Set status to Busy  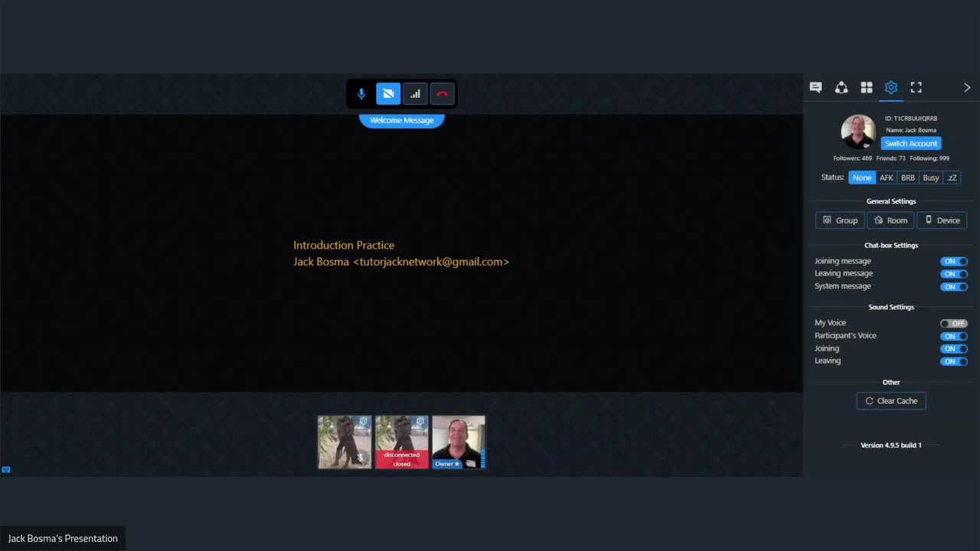(931, 178)
